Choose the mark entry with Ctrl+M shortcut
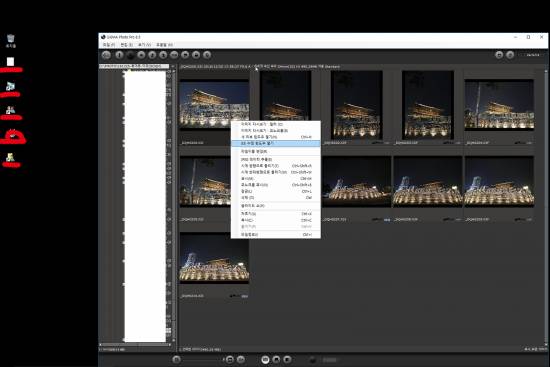This screenshot has width=550, height=367. [276, 179]
